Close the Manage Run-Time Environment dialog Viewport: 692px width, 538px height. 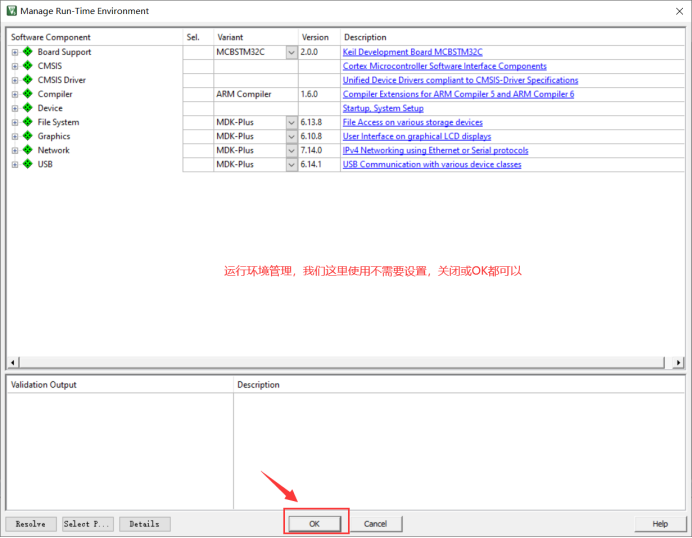679,11
